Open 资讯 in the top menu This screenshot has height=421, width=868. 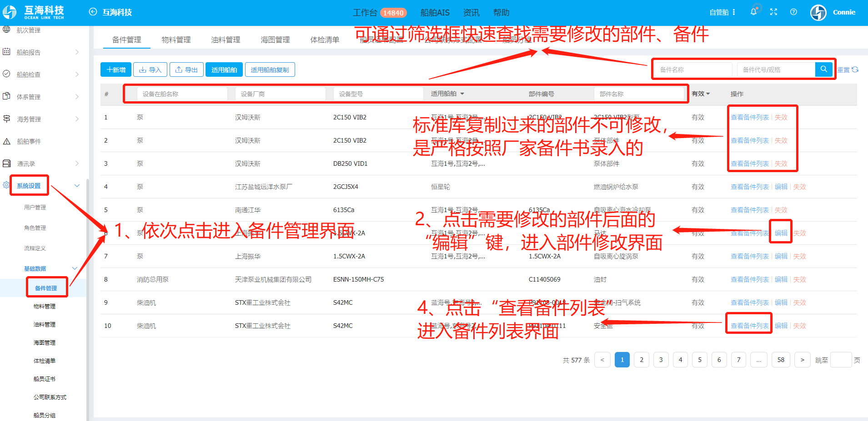[472, 13]
